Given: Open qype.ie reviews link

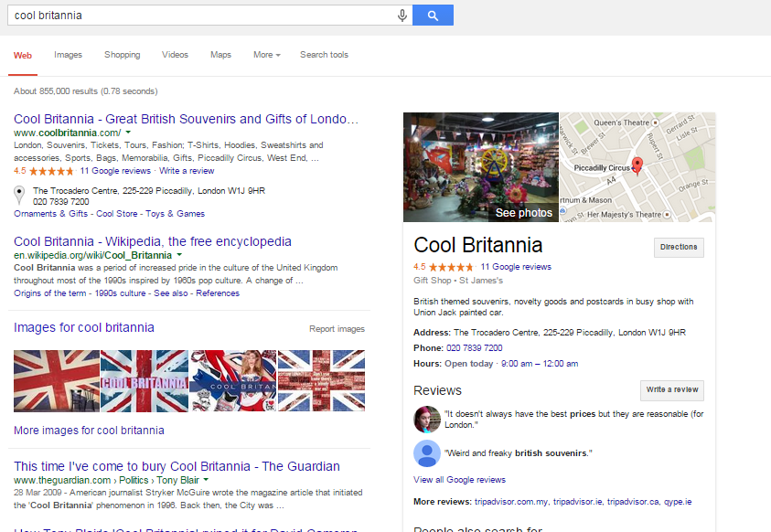Looking at the screenshot, I should tap(678, 502).
